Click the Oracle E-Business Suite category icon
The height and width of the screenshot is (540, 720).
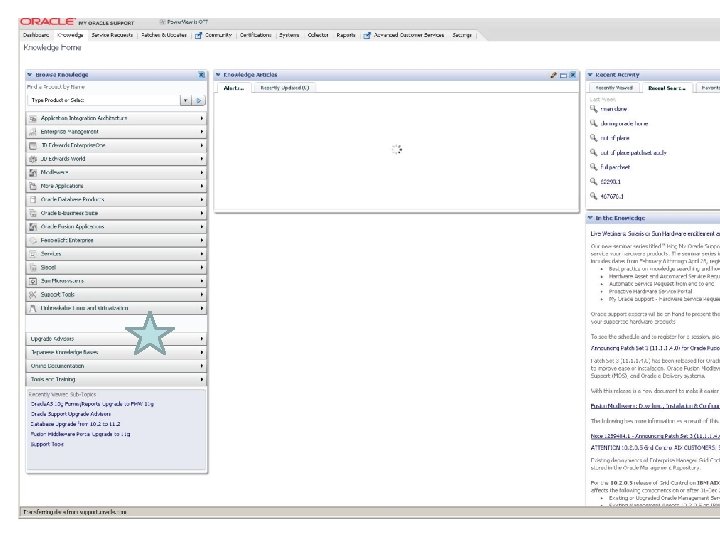[33, 214]
